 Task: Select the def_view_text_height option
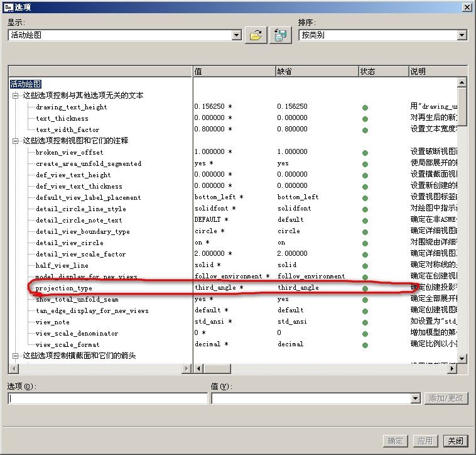coord(73,175)
